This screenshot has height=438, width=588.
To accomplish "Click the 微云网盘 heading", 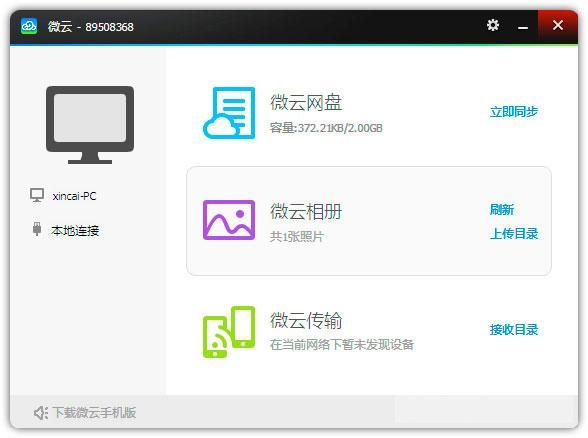I will 306,102.
